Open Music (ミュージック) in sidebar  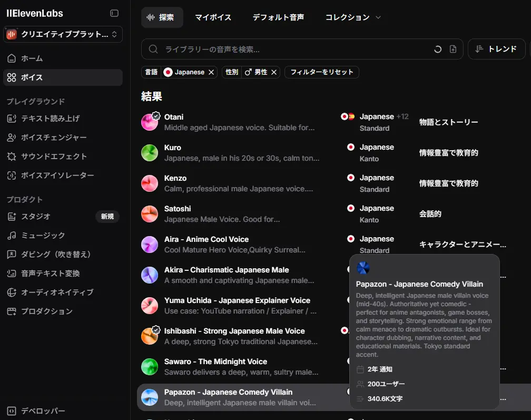click(x=43, y=236)
